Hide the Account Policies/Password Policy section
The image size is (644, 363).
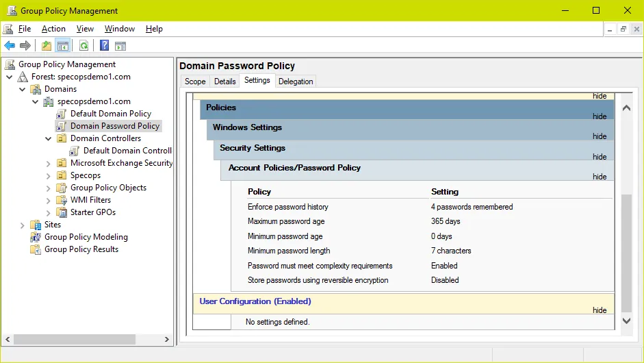(x=600, y=176)
